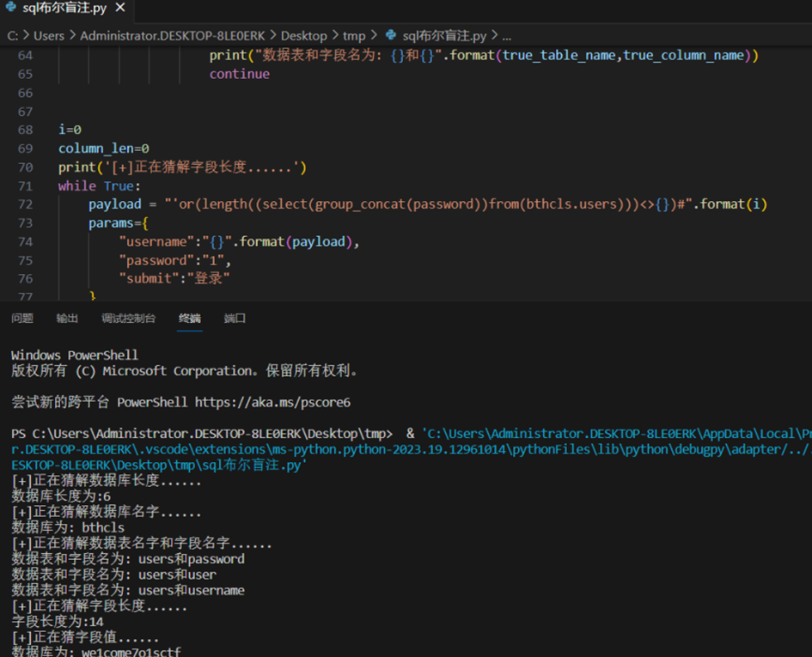812x657 pixels.
Task: Click the 'Windows PowerShell' terminal line
Action: (75, 356)
